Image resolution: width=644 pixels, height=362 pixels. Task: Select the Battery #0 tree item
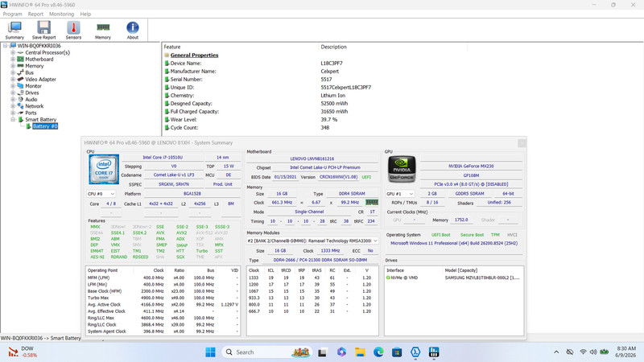[x=45, y=126]
